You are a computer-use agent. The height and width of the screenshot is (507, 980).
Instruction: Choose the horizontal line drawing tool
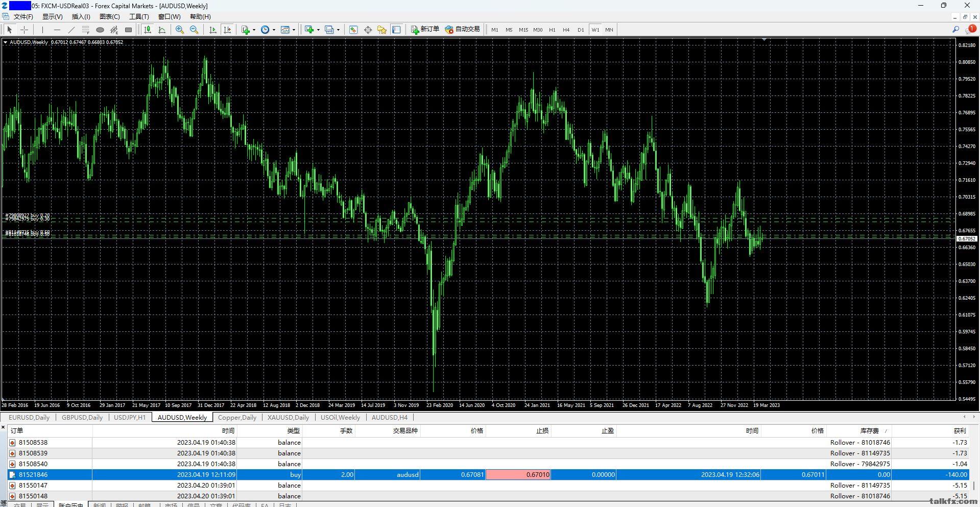pos(57,30)
